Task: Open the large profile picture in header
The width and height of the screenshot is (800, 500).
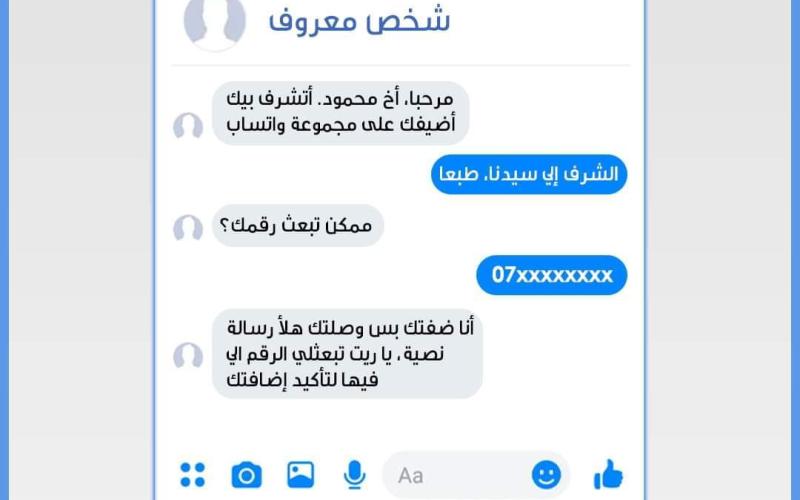Action: pos(214,23)
